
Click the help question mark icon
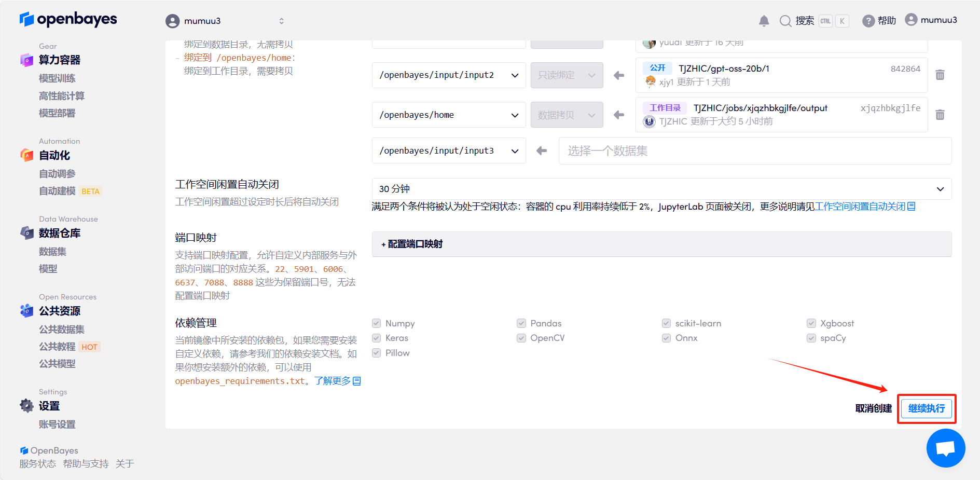coord(868,21)
